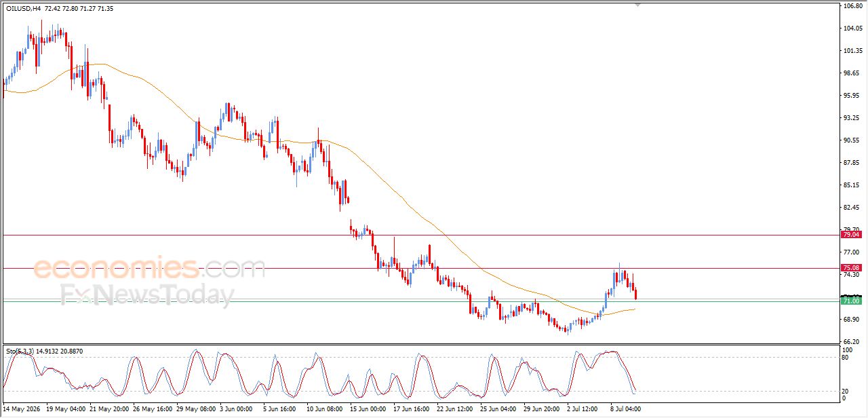The height and width of the screenshot is (418, 868).
Task: Click the stochastic 80 level label
Action: [x=846, y=357]
